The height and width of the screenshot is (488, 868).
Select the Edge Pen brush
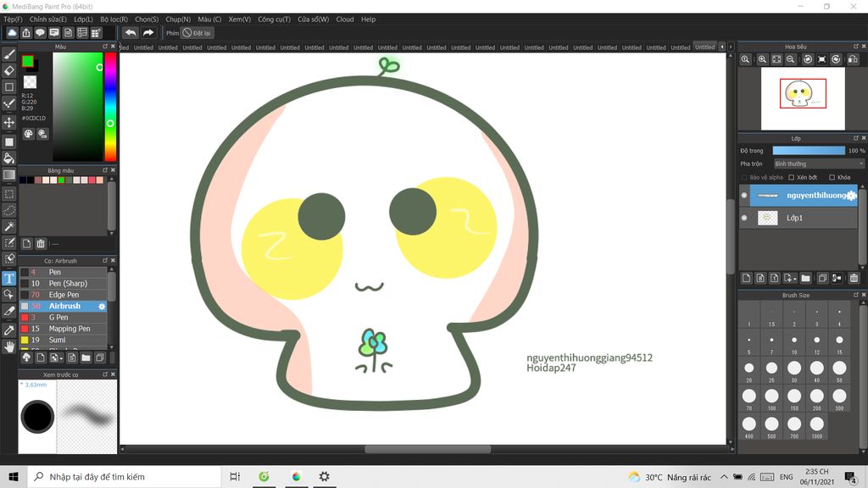click(x=63, y=295)
